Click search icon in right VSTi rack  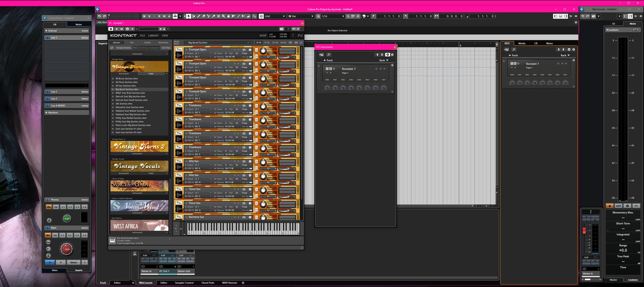pos(514,49)
